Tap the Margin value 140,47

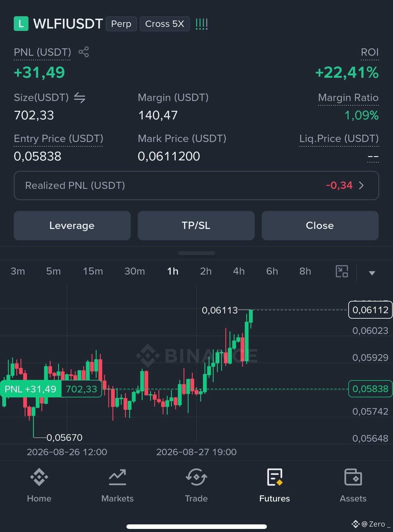[x=158, y=115]
